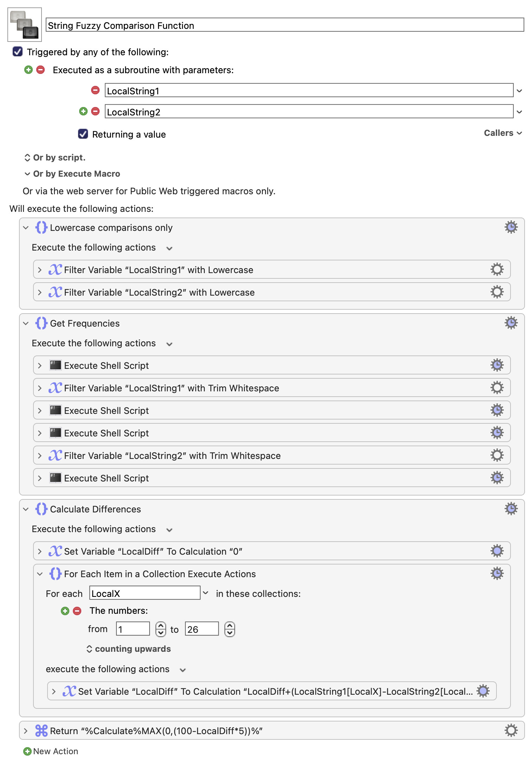Uncheck the Returning a value checkbox
This screenshot has width=532, height=763.
[83, 134]
